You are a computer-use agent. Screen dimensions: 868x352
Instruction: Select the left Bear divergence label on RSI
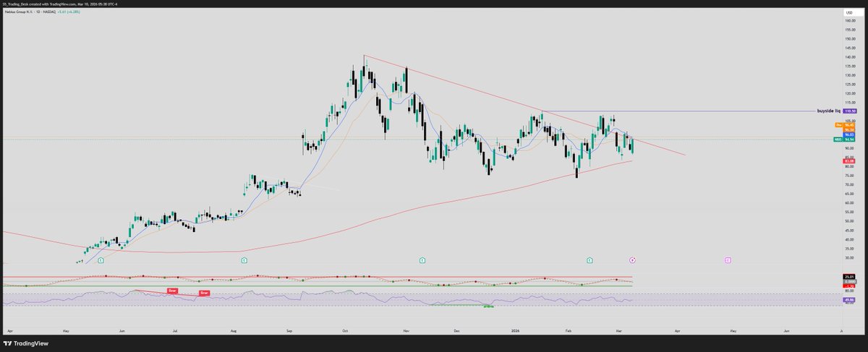(173, 290)
